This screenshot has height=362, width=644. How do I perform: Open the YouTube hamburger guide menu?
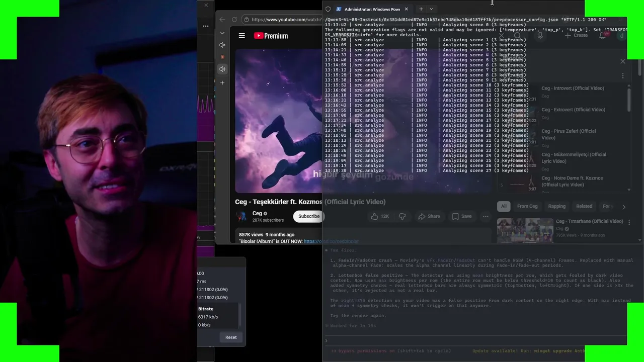tap(242, 36)
